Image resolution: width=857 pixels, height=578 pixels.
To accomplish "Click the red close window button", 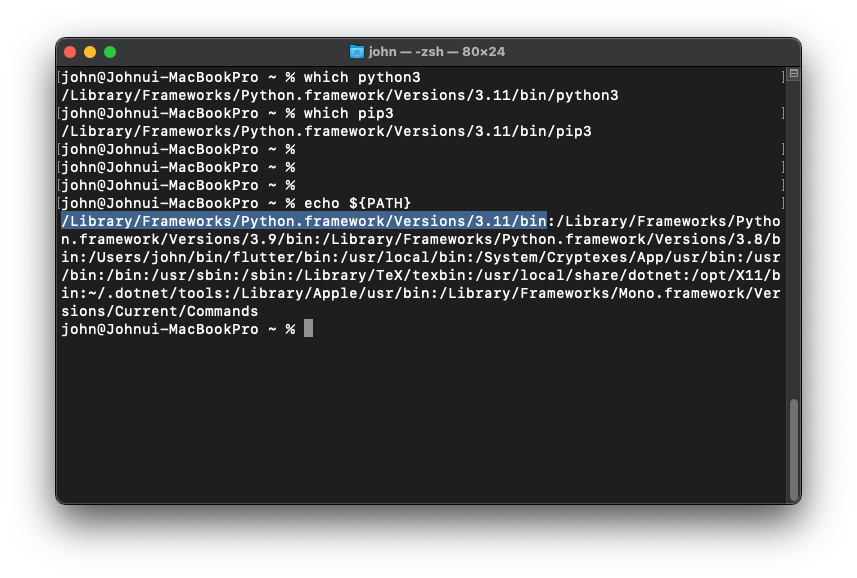I will (70, 52).
